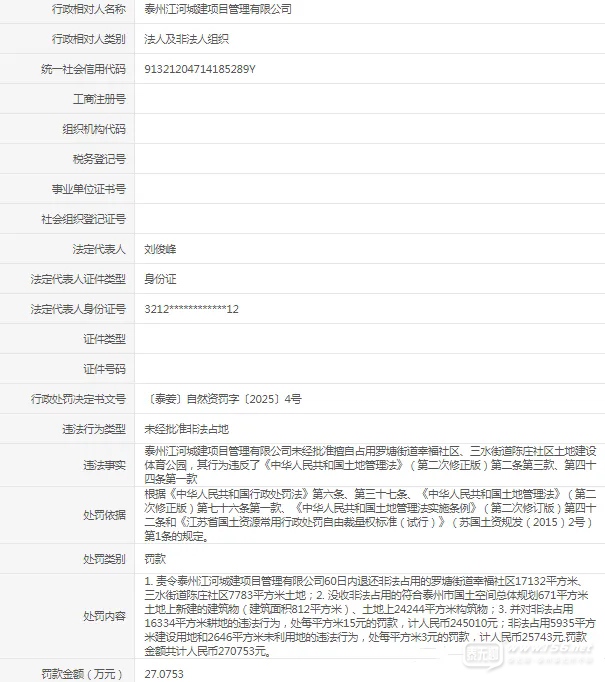Click the 罚款 penalty category value
This screenshot has width=605, height=682.
pyautogui.click(x=155, y=557)
